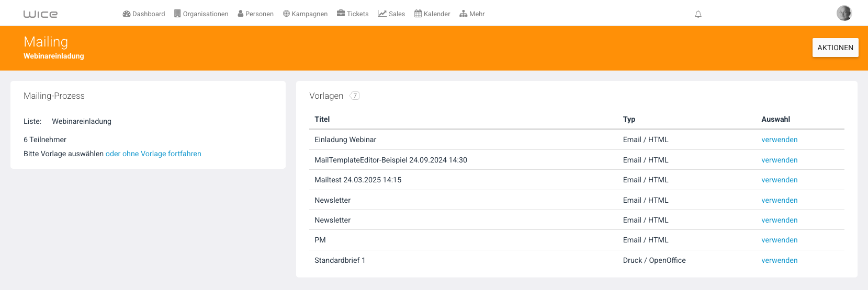Open the user profile avatar

coord(844,13)
